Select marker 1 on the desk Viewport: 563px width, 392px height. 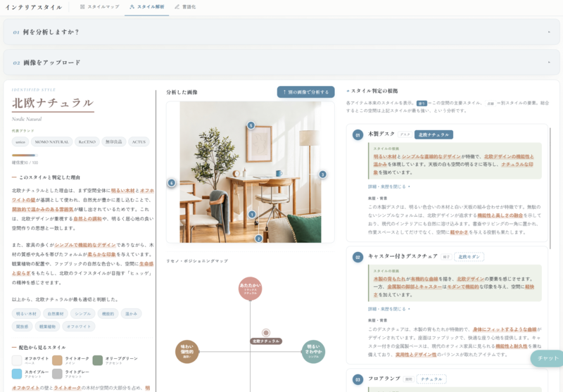252,215
